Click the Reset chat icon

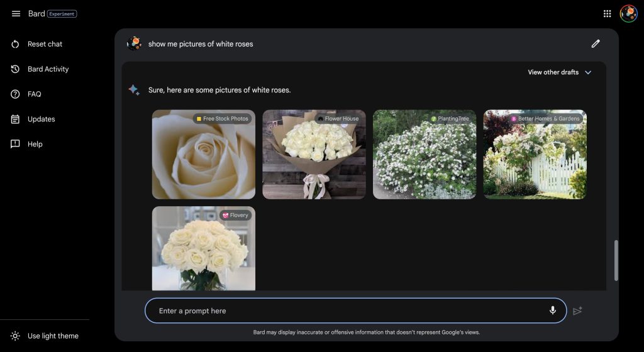pyautogui.click(x=16, y=44)
